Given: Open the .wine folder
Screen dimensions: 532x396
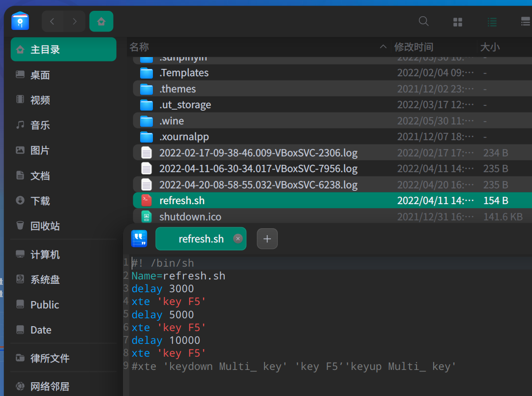Looking at the screenshot, I should click(172, 121).
